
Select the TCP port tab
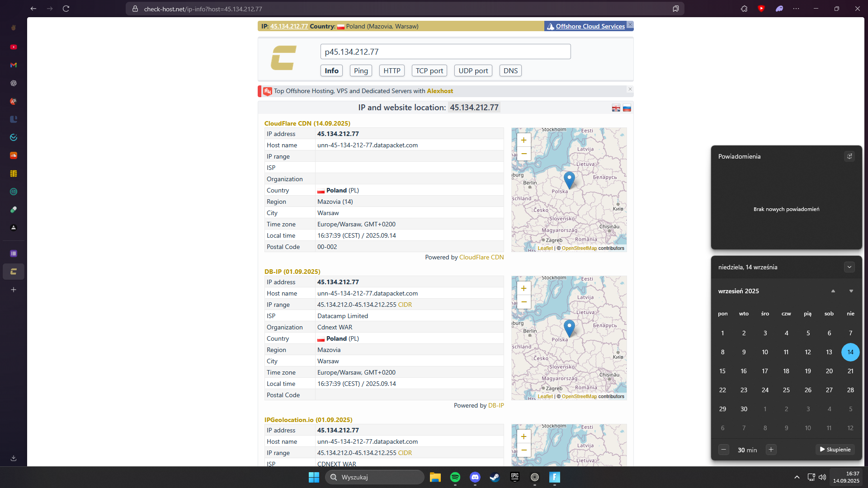click(x=429, y=70)
